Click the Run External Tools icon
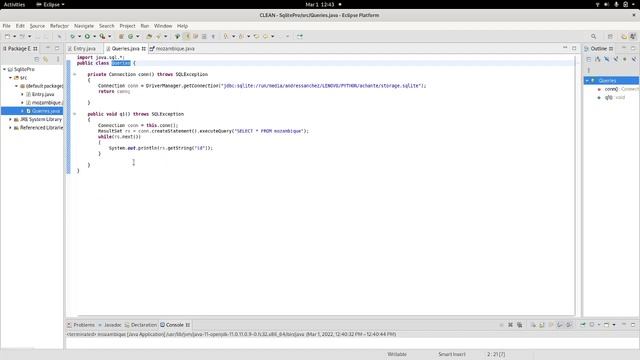Image resolution: width=640 pixels, height=360 pixels. (x=102, y=36)
